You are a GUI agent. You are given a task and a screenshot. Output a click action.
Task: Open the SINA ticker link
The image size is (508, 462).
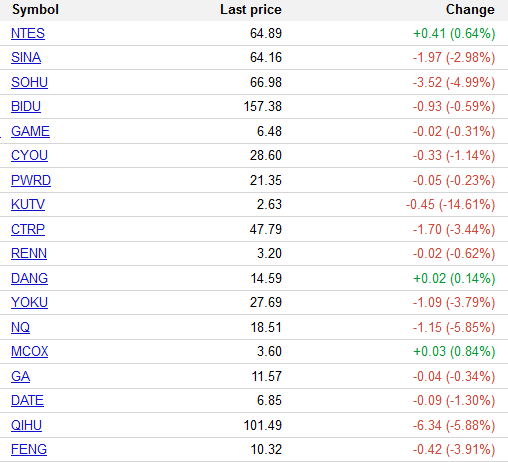(26, 58)
